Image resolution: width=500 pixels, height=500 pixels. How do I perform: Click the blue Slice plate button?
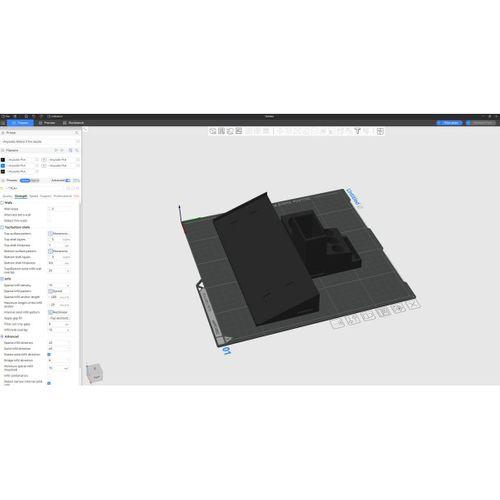(449, 123)
